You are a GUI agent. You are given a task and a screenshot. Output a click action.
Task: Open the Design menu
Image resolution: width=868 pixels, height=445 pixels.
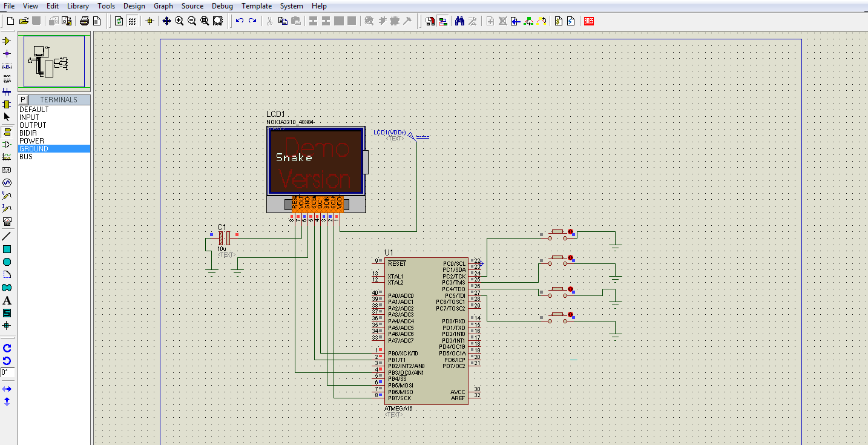[134, 6]
